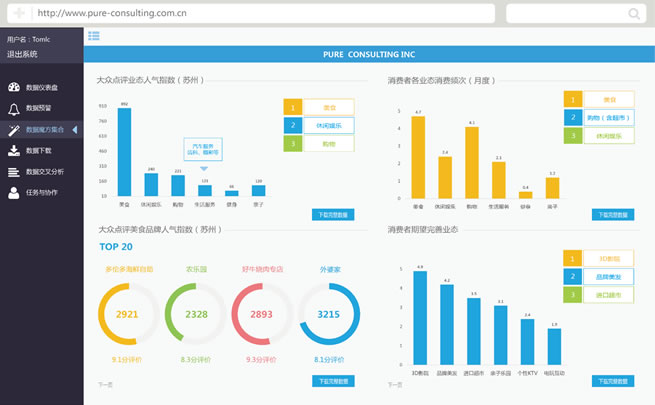Toggle the list view icon above the header
Screen dimensions: 655x405
[93, 36]
